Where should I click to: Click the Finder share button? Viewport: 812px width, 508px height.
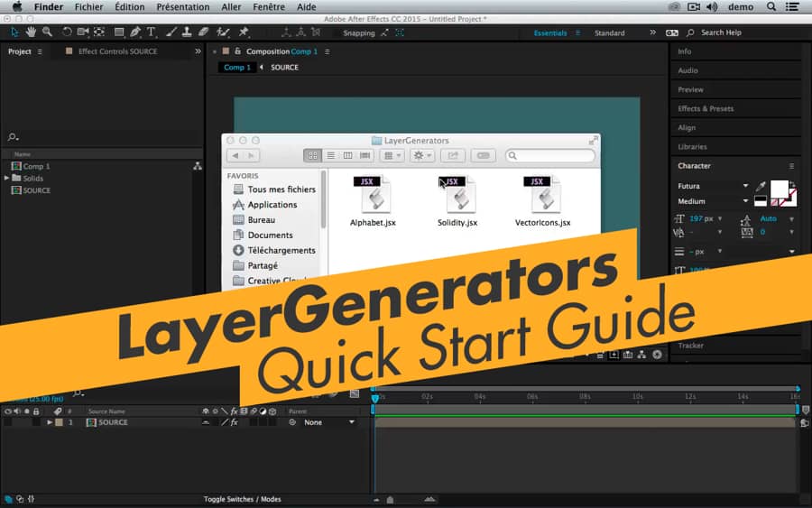pos(453,155)
